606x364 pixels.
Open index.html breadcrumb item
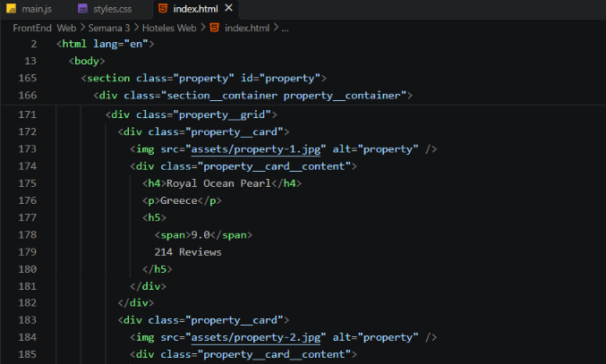point(247,29)
